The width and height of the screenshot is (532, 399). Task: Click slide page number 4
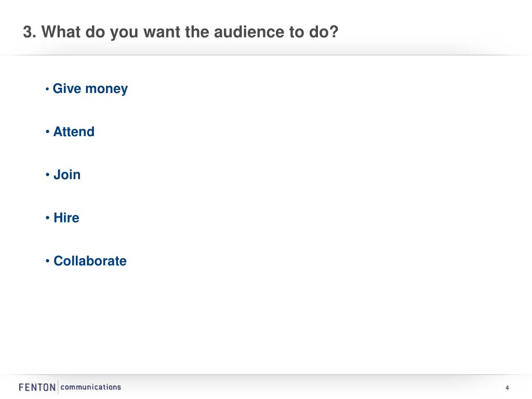tap(507, 388)
